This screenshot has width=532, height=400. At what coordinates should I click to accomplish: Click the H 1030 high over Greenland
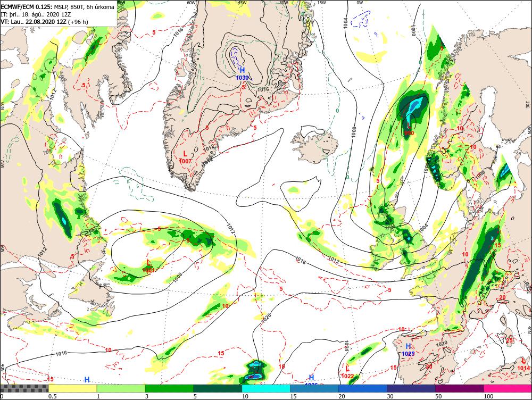click(x=242, y=73)
